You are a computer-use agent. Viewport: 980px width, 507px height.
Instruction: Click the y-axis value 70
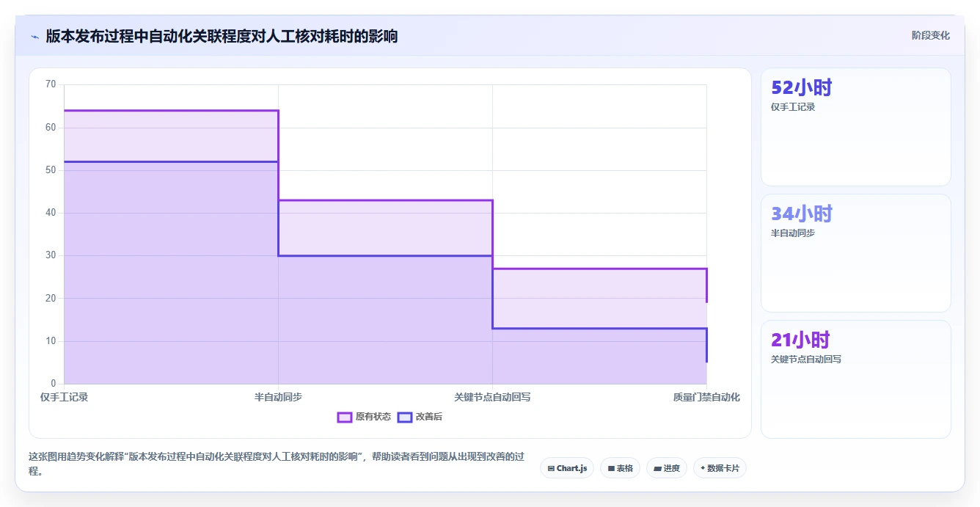click(51, 84)
